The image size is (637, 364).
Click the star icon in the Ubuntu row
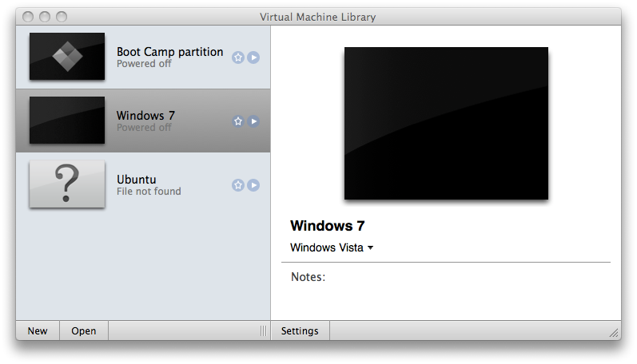(238, 185)
